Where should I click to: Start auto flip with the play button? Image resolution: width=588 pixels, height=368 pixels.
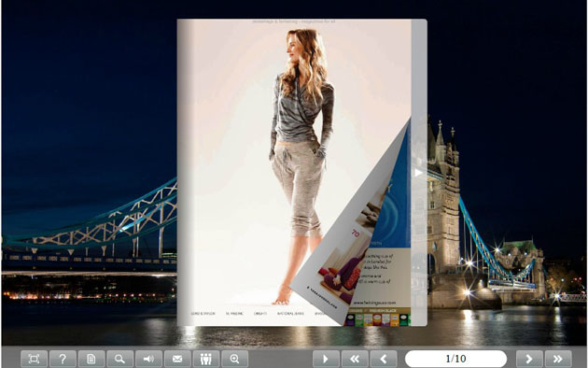pos(326,359)
